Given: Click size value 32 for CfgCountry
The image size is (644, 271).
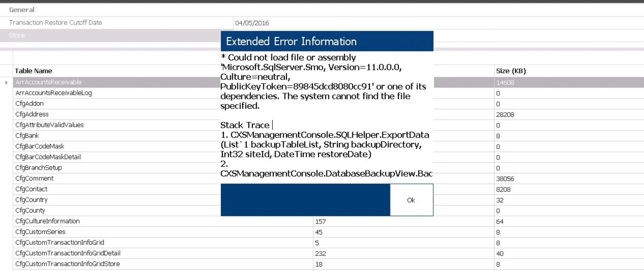Looking at the screenshot, I should click(x=500, y=200).
